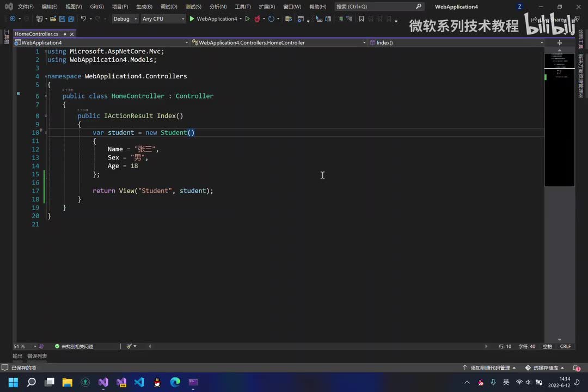Click the minimap code overview scrollbar
This screenshot has height=392, width=588.
click(560, 120)
